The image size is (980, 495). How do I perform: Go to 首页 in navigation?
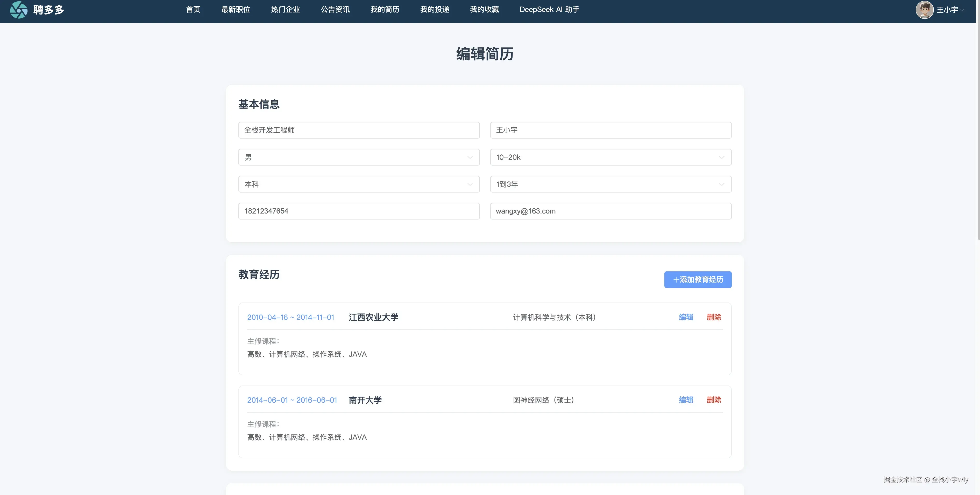[x=193, y=10]
